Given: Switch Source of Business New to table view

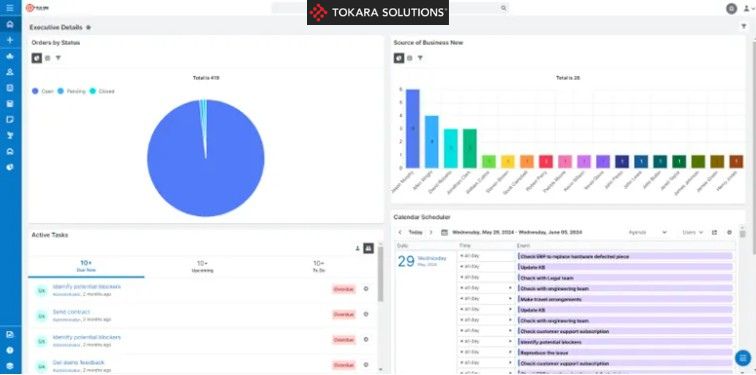Looking at the screenshot, I should coord(409,58).
